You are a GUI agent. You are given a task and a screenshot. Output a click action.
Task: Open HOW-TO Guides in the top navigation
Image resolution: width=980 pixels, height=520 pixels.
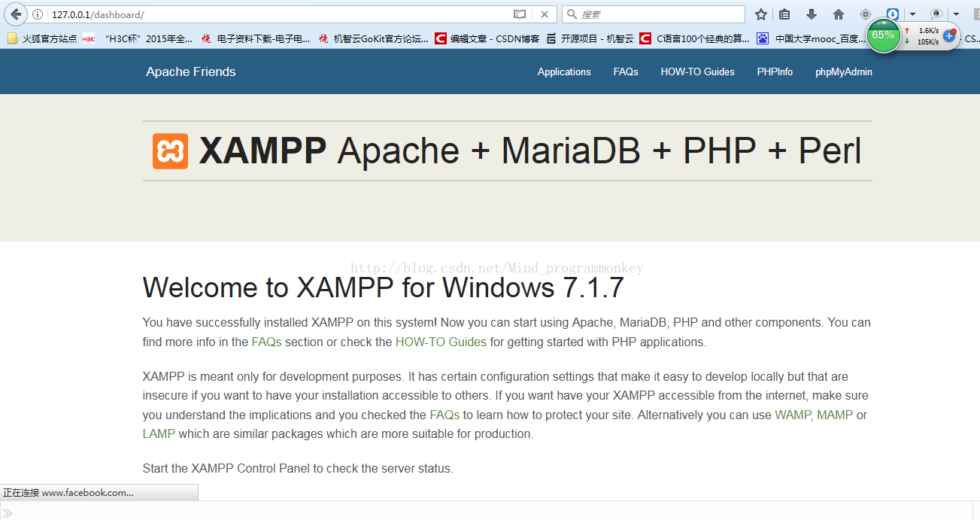697,71
